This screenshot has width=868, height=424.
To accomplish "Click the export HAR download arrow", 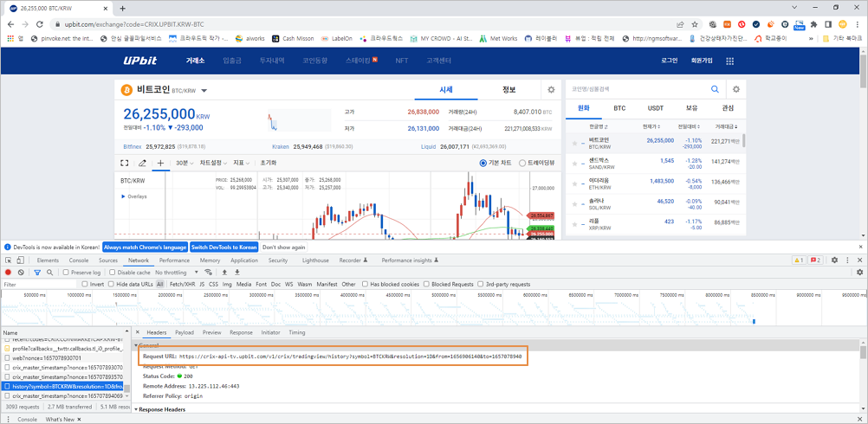I will tap(237, 273).
